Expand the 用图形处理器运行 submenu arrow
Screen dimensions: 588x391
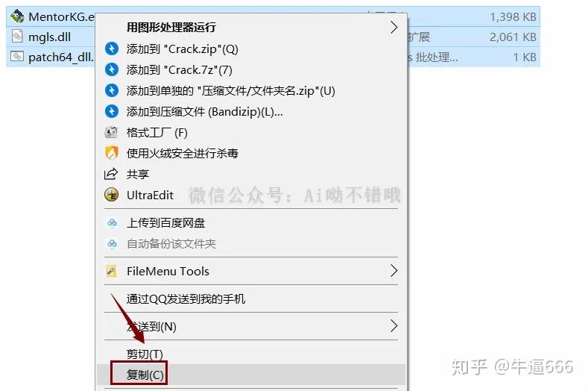pyautogui.click(x=393, y=27)
